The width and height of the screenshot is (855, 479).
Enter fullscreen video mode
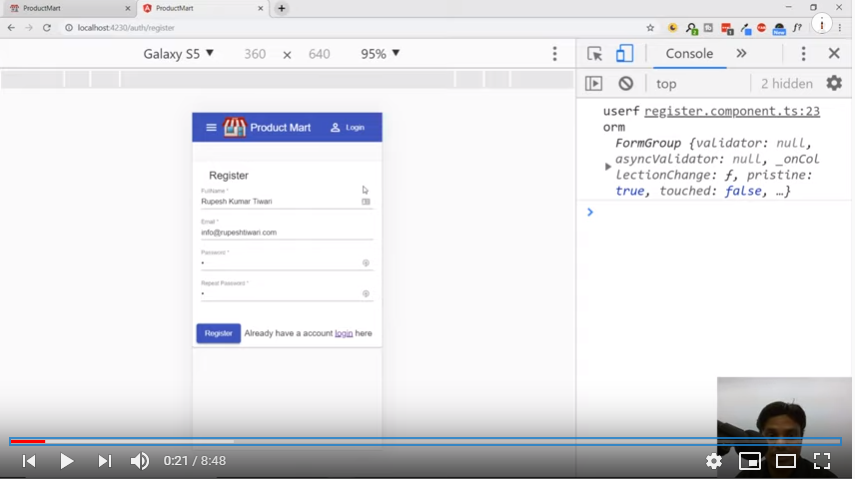pos(822,461)
